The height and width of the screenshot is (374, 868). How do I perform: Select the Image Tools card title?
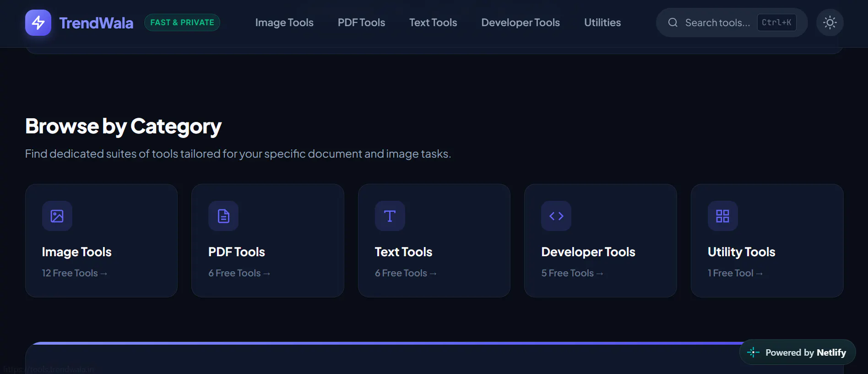[77, 252]
